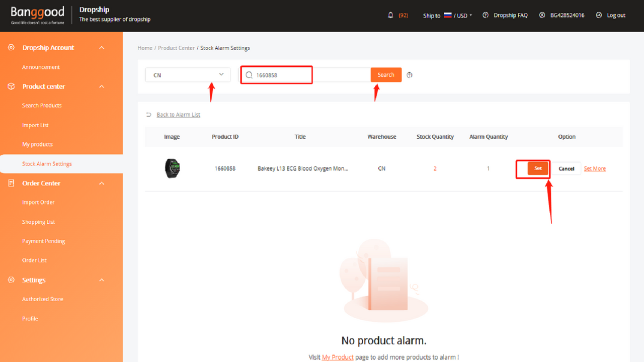Click the product ID search field
Viewport: 644px width, 362px height.
tap(305, 75)
